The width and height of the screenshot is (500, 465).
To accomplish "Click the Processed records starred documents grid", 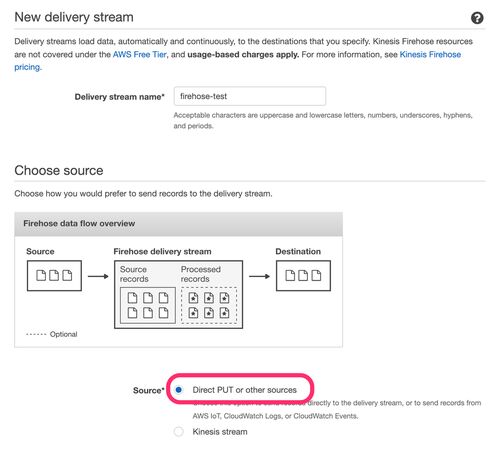I will click(209, 305).
